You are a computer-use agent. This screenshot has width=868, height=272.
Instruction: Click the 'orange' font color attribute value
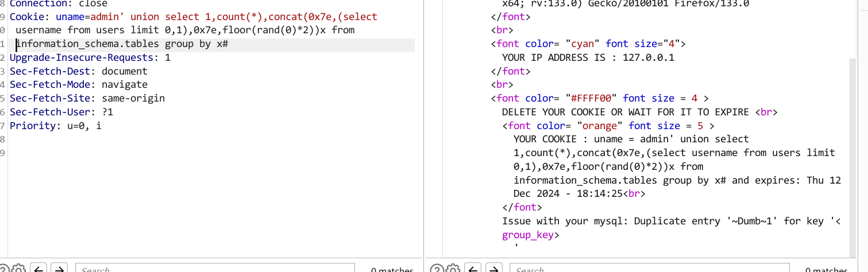600,126
